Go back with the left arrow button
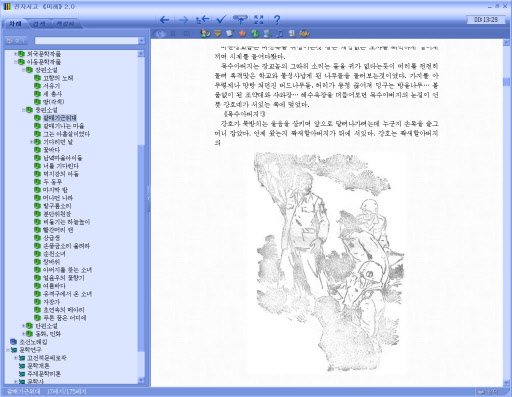The image size is (512, 397). click(x=164, y=20)
